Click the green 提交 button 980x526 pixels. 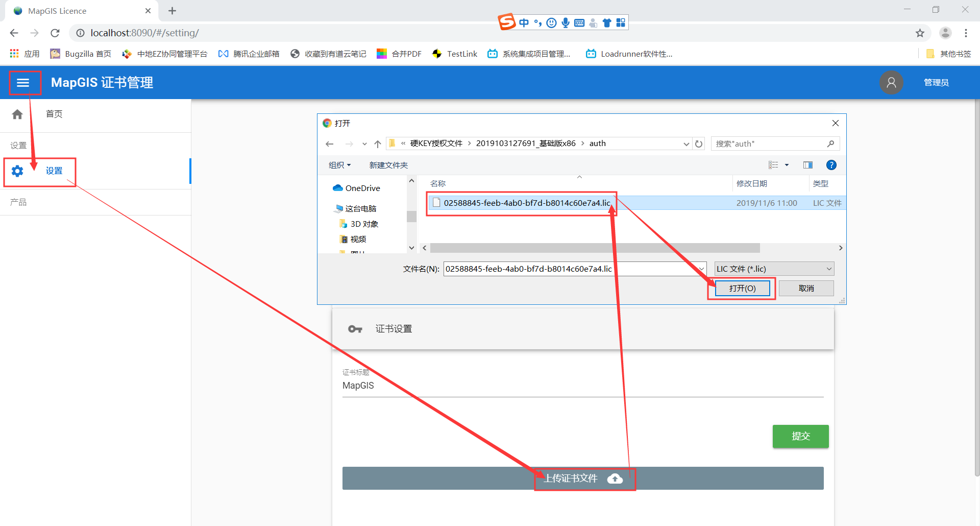800,437
